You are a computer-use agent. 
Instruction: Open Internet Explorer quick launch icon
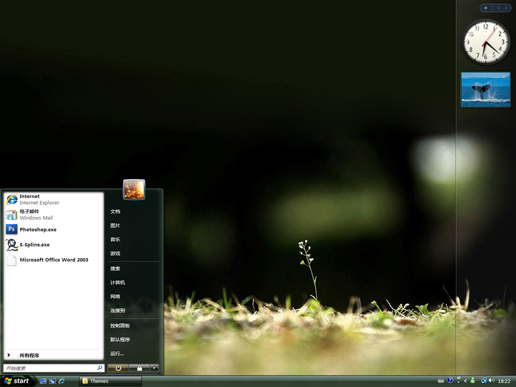point(62,381)
